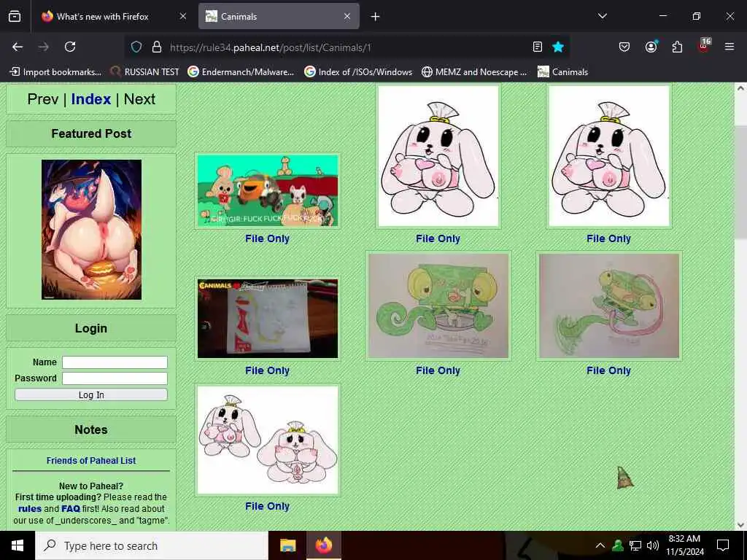Open the Endermanch/Malware bookmark
The width and height of the screenshot is (747, 560).
coord(241,72)
